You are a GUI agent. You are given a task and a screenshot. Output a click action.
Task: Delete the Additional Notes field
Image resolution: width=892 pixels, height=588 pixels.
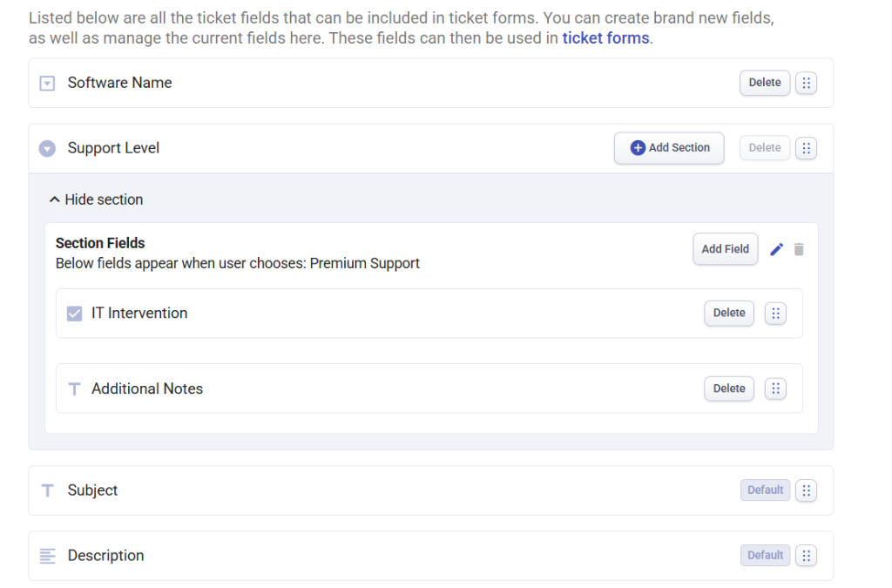pos(729,389)
